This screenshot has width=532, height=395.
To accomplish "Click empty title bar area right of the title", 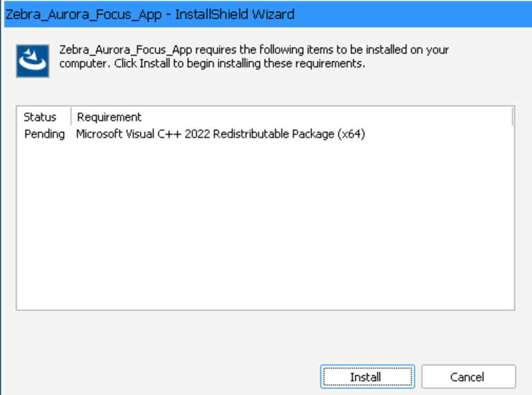I will click(412, 15).
